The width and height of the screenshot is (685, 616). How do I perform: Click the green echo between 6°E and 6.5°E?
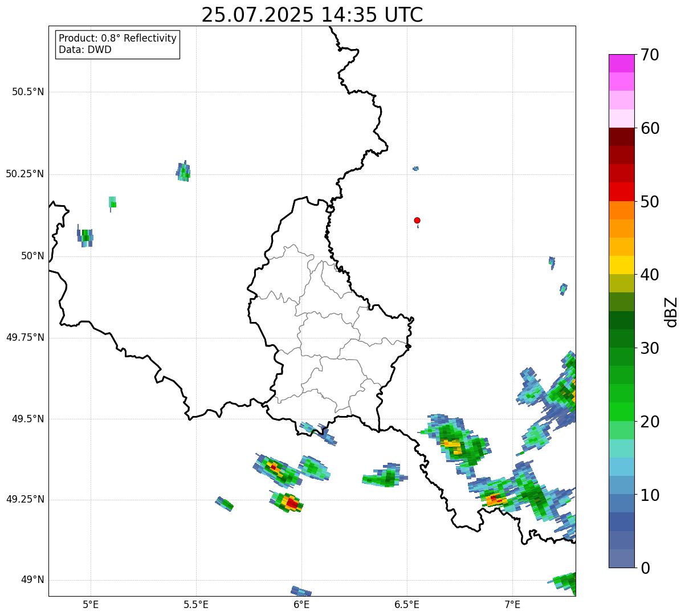tap(385, 476)
